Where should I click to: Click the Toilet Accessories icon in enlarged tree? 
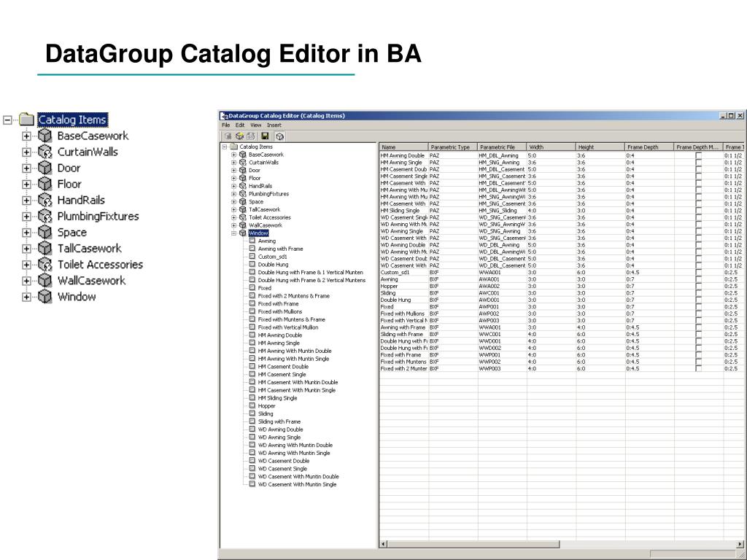click(44, 264)
